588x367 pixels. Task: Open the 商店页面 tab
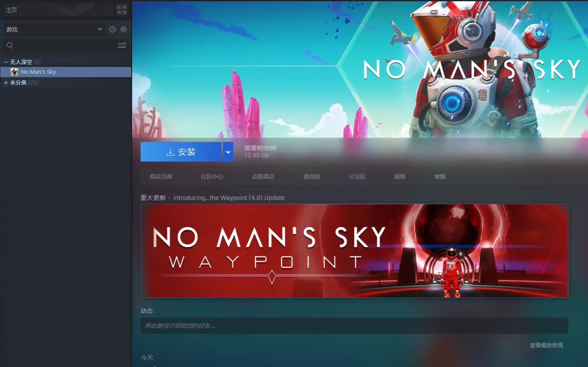(x=161, y=176)
